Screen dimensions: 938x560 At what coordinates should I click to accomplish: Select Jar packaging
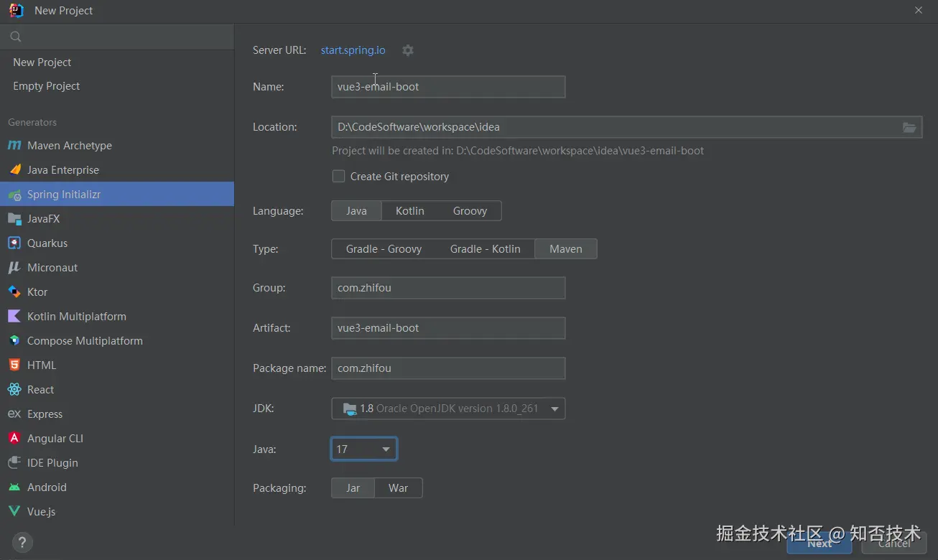pos(353,488)
